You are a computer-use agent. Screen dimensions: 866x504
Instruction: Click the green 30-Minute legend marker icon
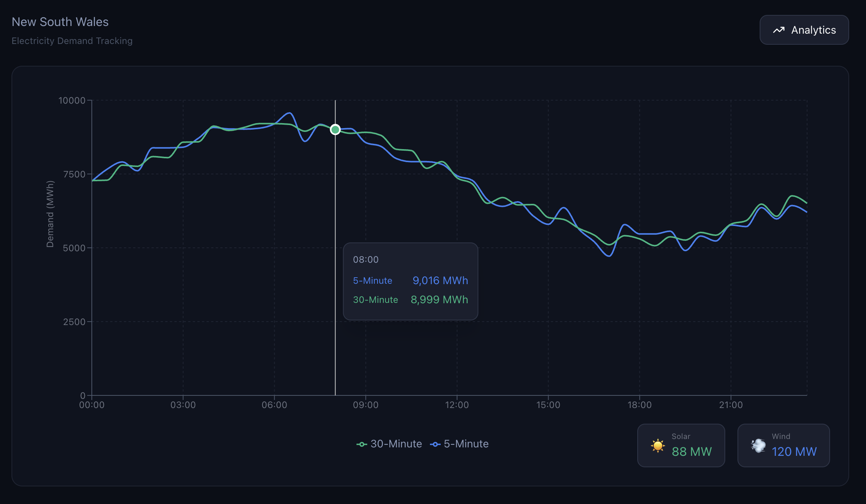361,444
